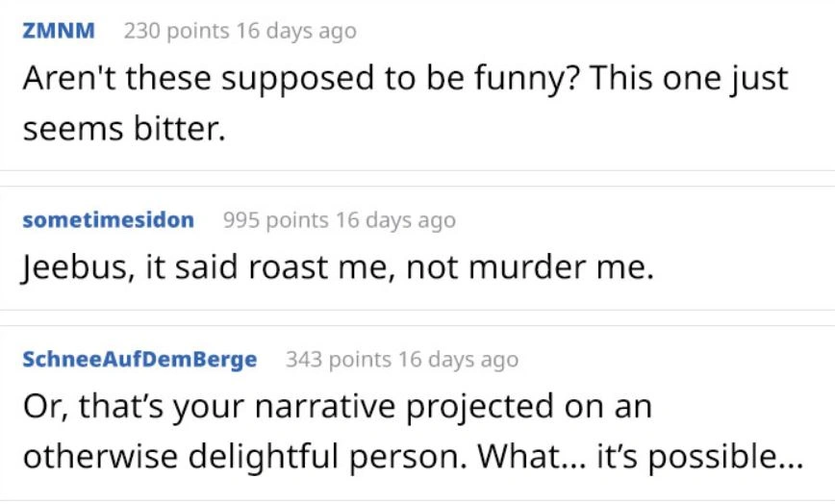This screenshot has width=835, height=504.
Task: Click the "otherwise delightful person" text
Action: point(240,455)
